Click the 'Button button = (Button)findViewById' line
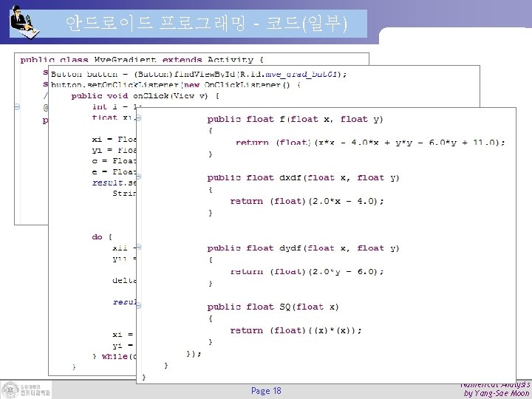The width and height of the screenshot is (532, 399). (x=199, y=74)
